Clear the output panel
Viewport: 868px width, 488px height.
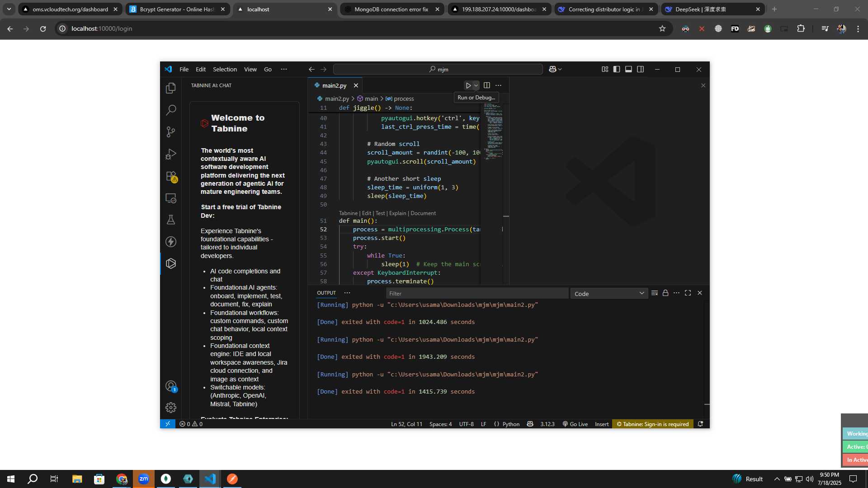tap(654, 293)
